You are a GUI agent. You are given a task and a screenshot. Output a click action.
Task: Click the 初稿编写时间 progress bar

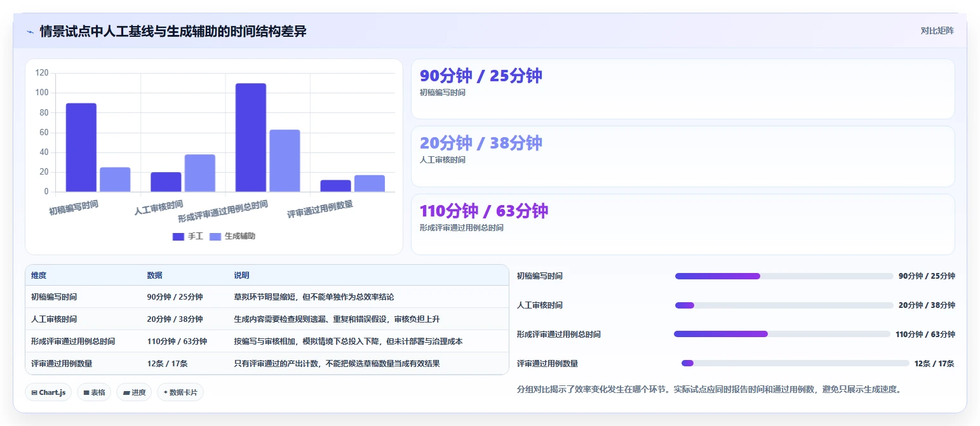(784, 276)
